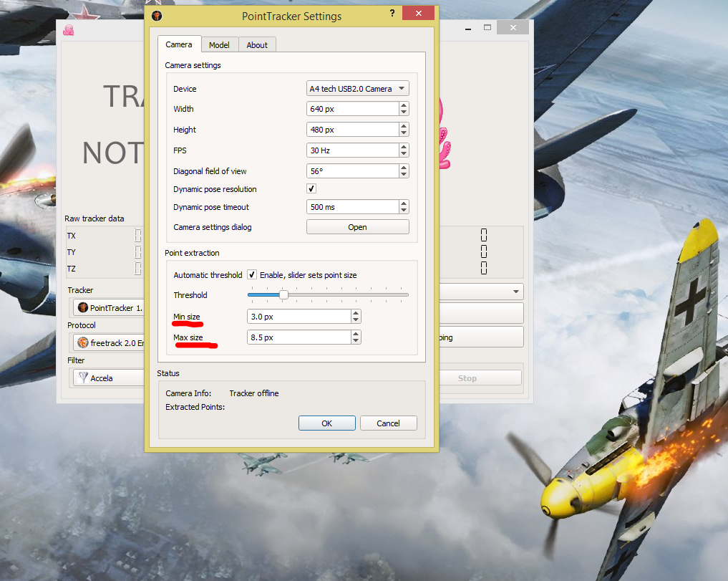Toggle the Dynamic pose resolution checkbox
This screenshot has height=581, width=728.
(x=311, y=188)
